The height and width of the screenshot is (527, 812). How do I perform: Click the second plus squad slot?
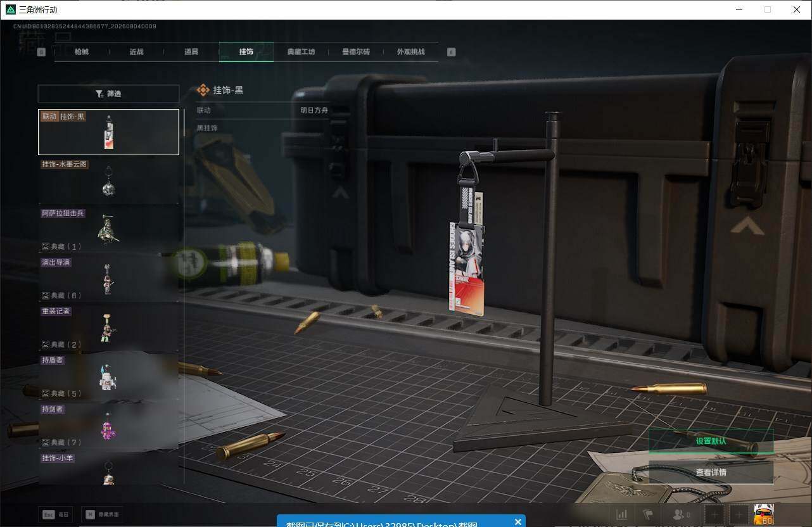(x=739, y=515)
